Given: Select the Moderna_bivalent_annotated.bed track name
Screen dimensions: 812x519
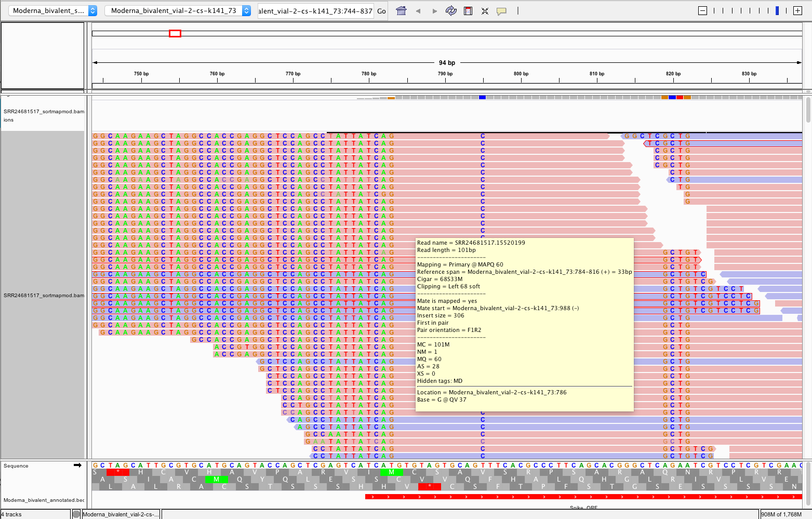Looking at the screenshot, I should click(44, 500).
